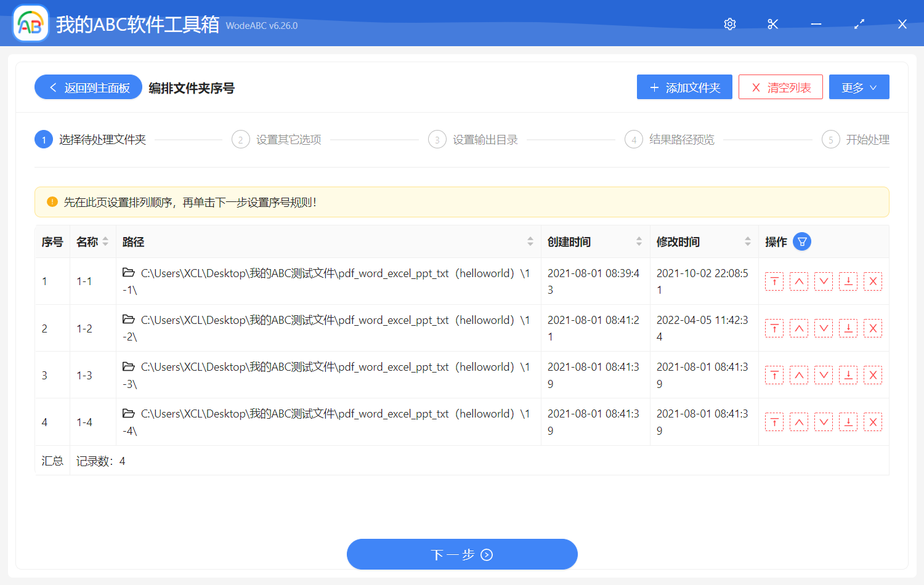The width and height of the screenshot is (924, 585).
Task: Click the folder icon beside path "1-2"
Action: 129,320
